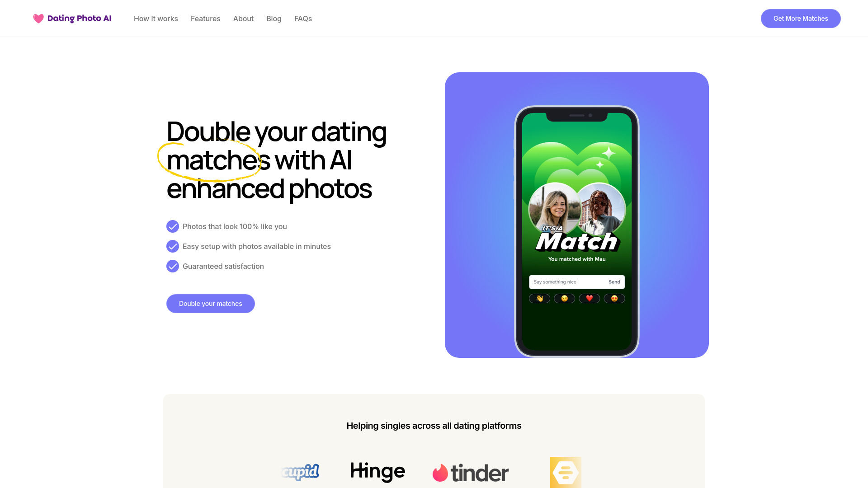Click the Send button icon in match screen
868x488 pixels.
point(613,281)
